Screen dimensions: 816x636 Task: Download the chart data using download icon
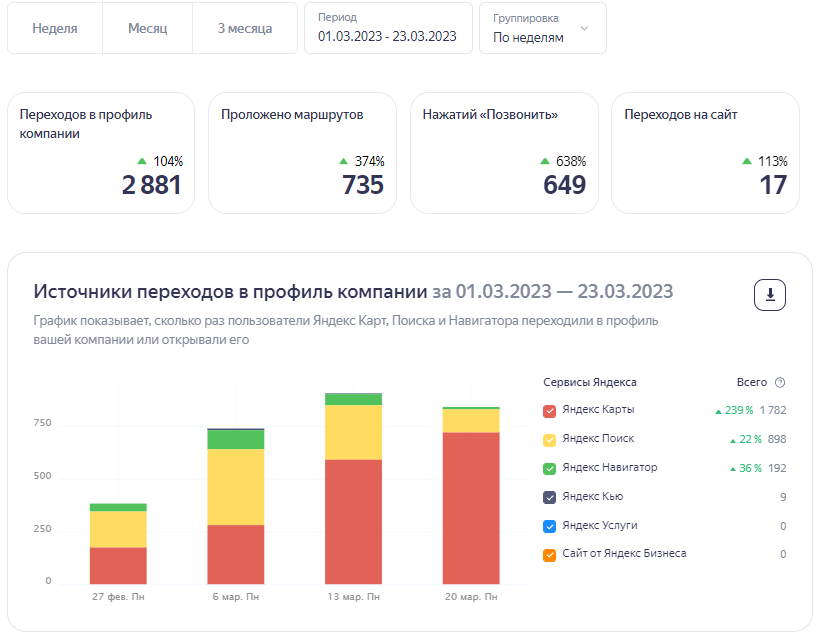pos(770,295)
